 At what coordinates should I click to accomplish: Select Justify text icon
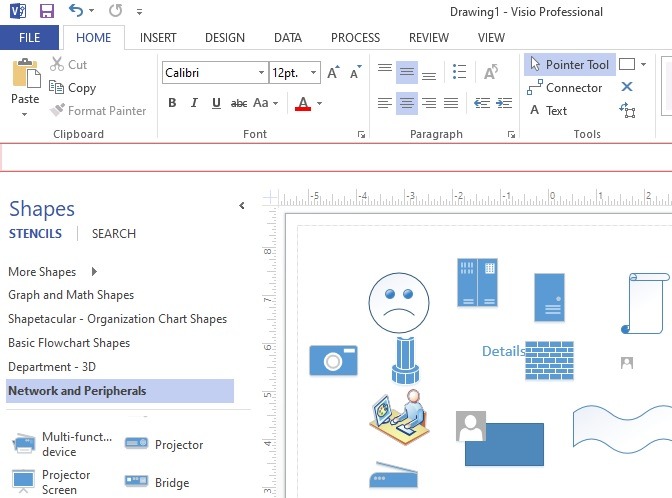click(x=451, y=103)
